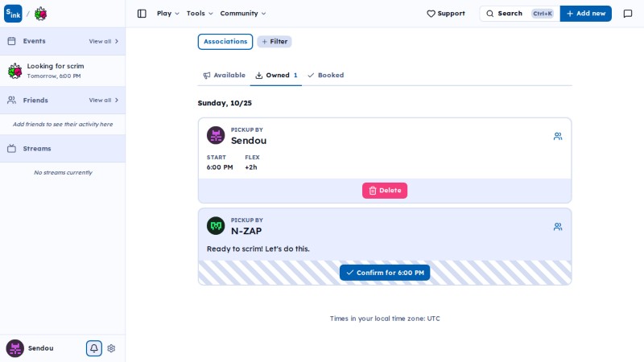Open the team splat icon in breadcrumb

point(40,14)
